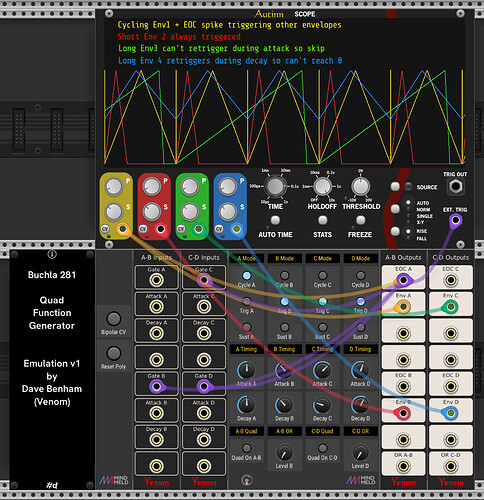Enable Quad On A-B switch

[x=247, y=448]
